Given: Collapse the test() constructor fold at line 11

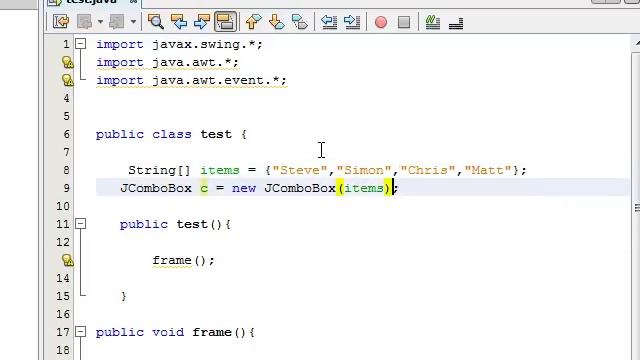Looking at the screenshot, I should click(x=81, y=224).
